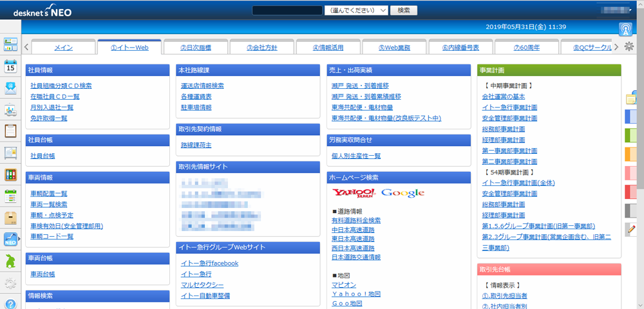
Task: Switch to the メイン tab
Action: 63,48
